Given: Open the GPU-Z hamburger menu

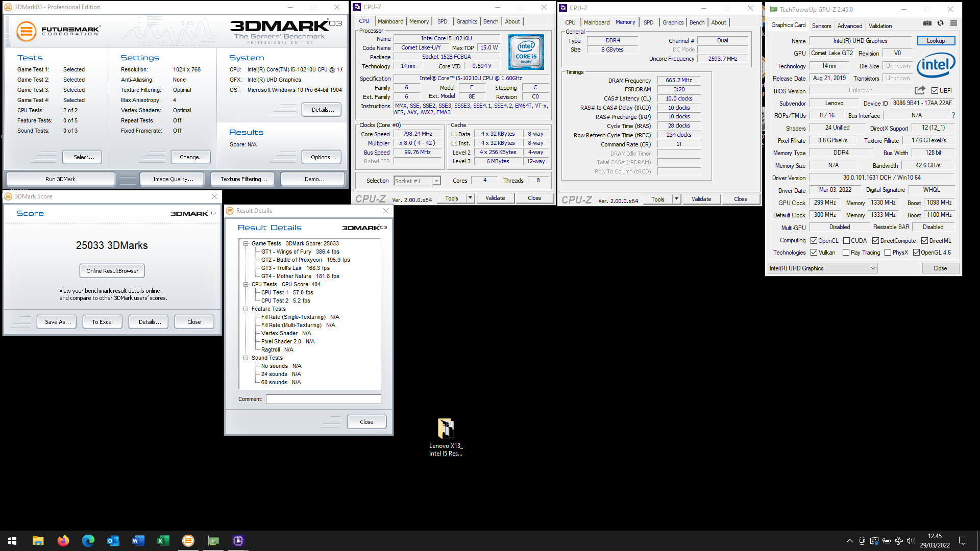Looking at the screenshot, I should point(953,23).
